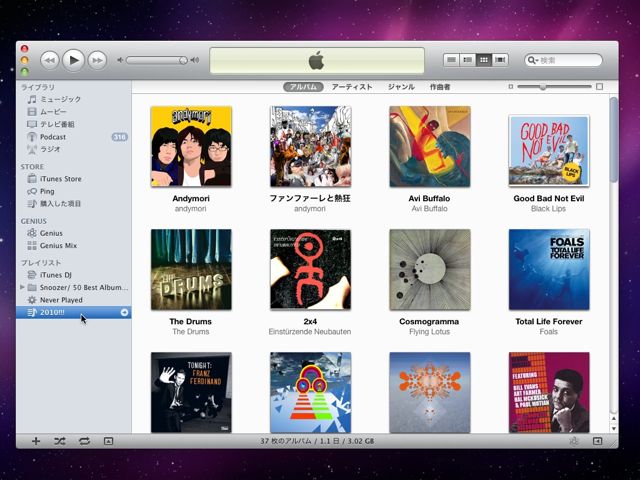The image size is (640, 480).
Task: Play the current track
Action: (x=73, y=60)
